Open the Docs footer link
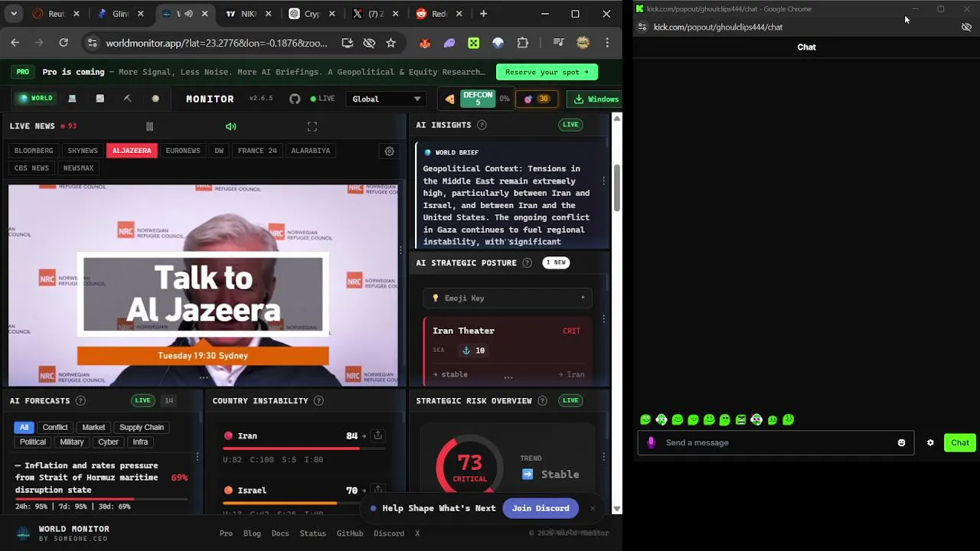980x551 pixels. pyautogui.click(x=280, y=533)
